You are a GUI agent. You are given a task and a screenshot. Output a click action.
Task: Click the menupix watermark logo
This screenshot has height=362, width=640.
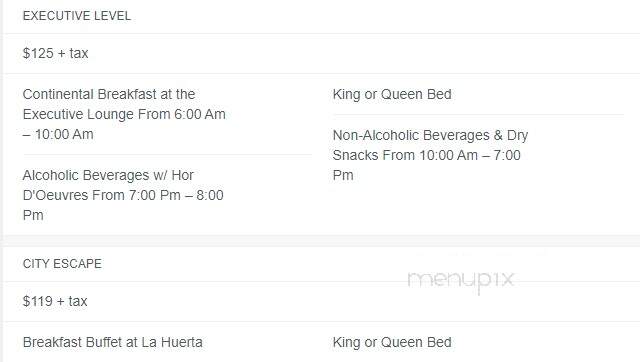pyautogui.click(x=460, y=280)
